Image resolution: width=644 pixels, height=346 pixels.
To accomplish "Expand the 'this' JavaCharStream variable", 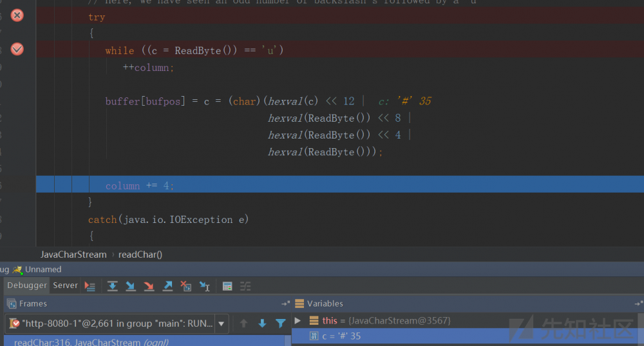I will coord(298,320).
